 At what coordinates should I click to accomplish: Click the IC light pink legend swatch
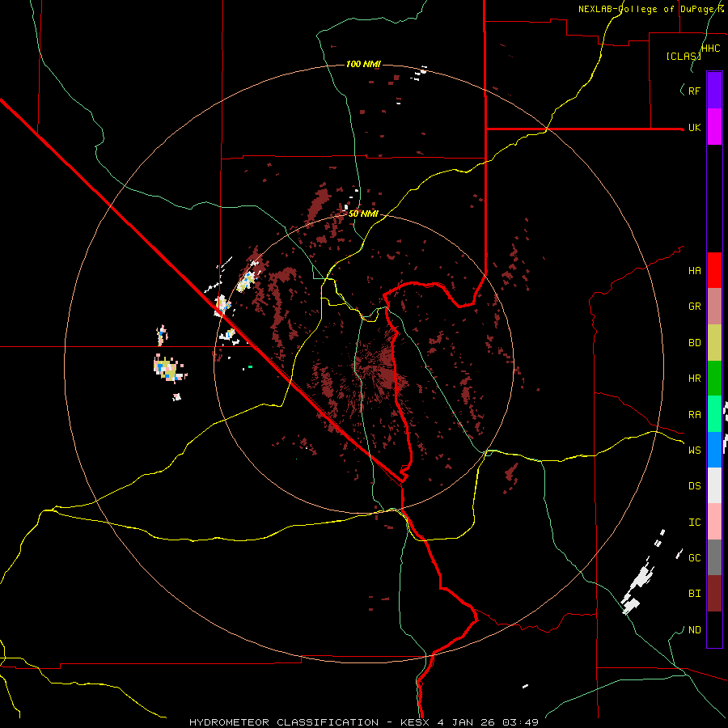click(714, 522)
